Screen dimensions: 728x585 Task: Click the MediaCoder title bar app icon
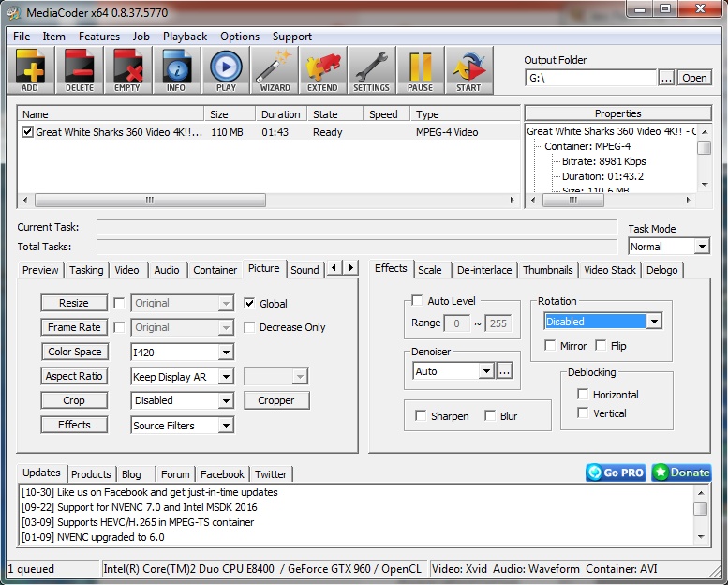[x=14, y=12]
